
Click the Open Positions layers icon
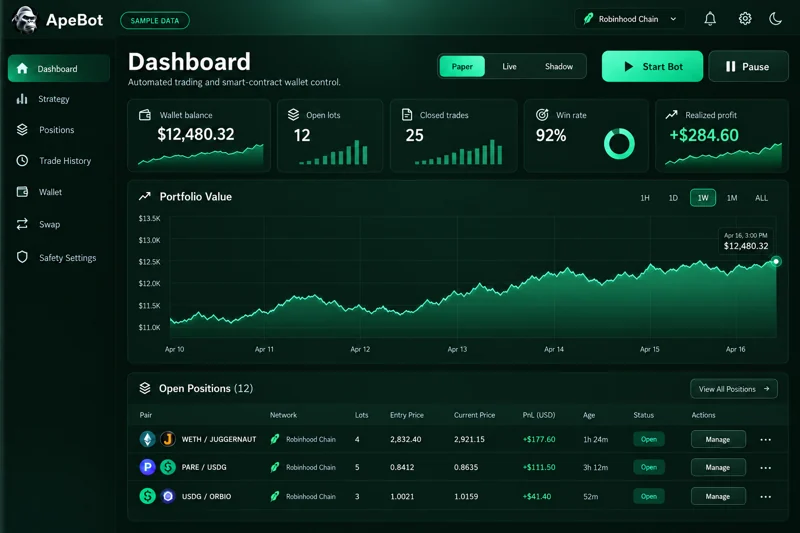pyautogui.click(x=145, y=388)
